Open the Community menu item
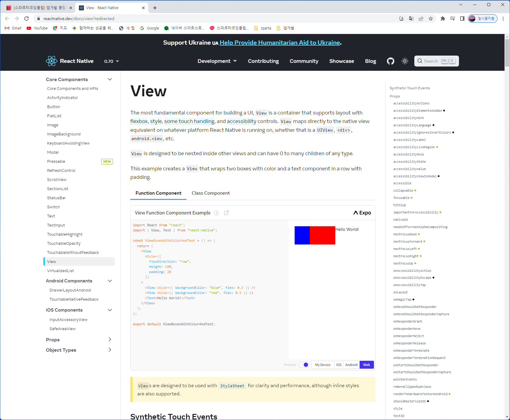Screen dimensions: 510x420 (x=304, y=61)
